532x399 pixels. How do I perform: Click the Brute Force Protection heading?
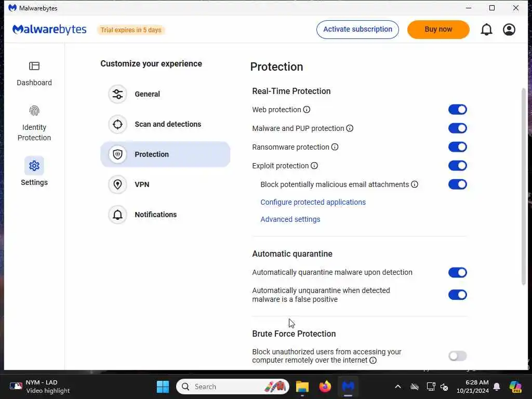(x=294, y=334)
